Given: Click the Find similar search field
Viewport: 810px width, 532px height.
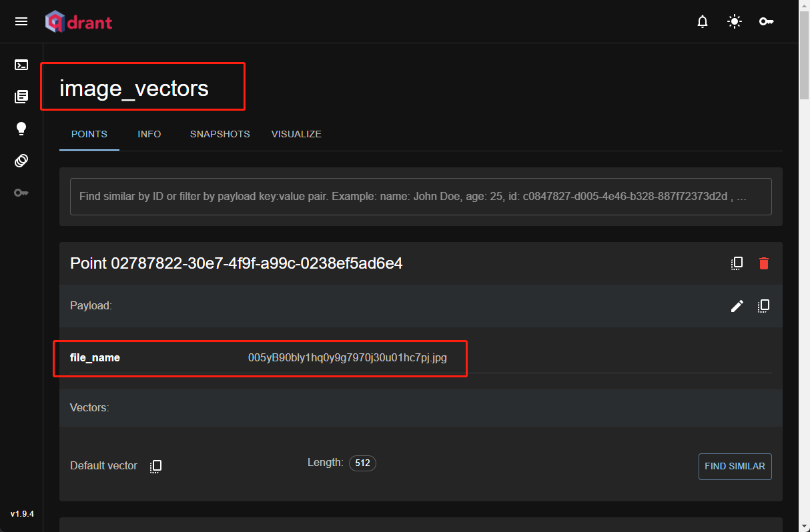Looking at the screenshot, I should point(420,197).
